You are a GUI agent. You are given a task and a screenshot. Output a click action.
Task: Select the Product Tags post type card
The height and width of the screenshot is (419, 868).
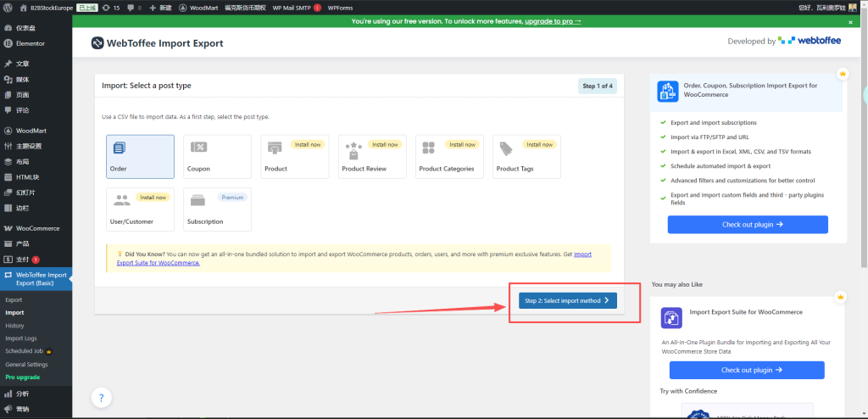click(x=526, y=157)
